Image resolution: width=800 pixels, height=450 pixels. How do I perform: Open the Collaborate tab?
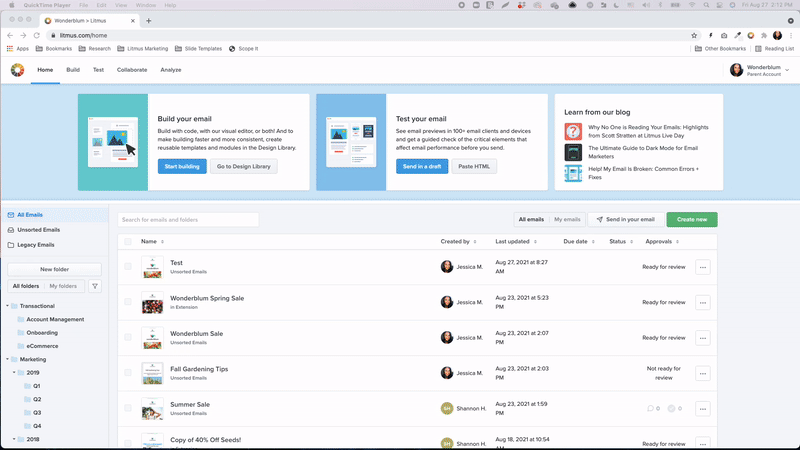click(132, 70)
